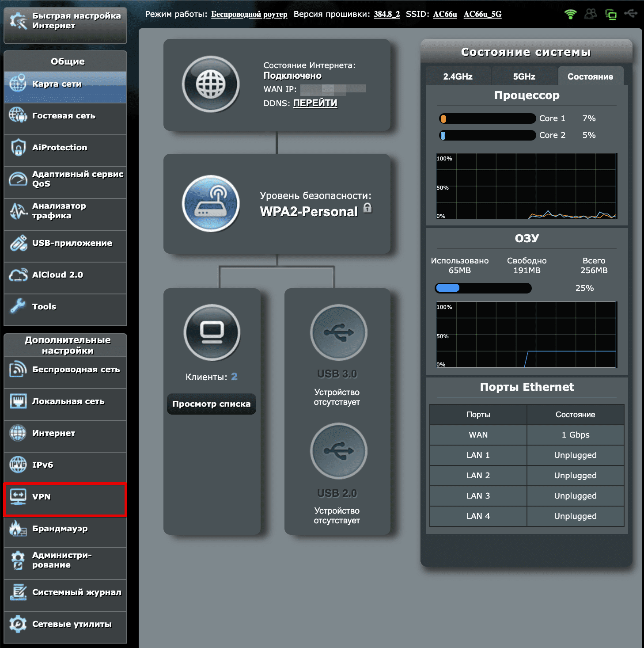Click the clients icon near the top right

[591, 14]
